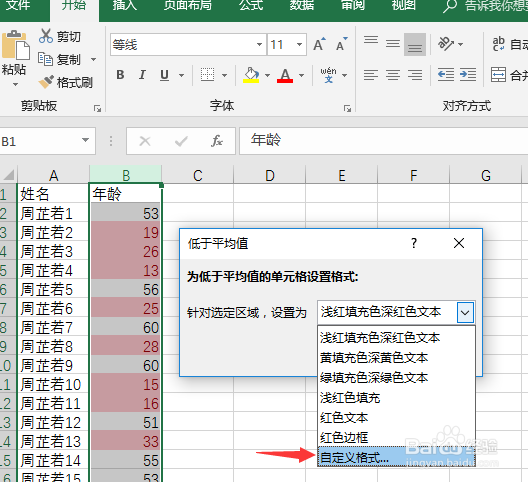This screenshot has height=482, width=528.
Task: Choose 黄填充色深黄色文本 option
Action: pos(396,358)
